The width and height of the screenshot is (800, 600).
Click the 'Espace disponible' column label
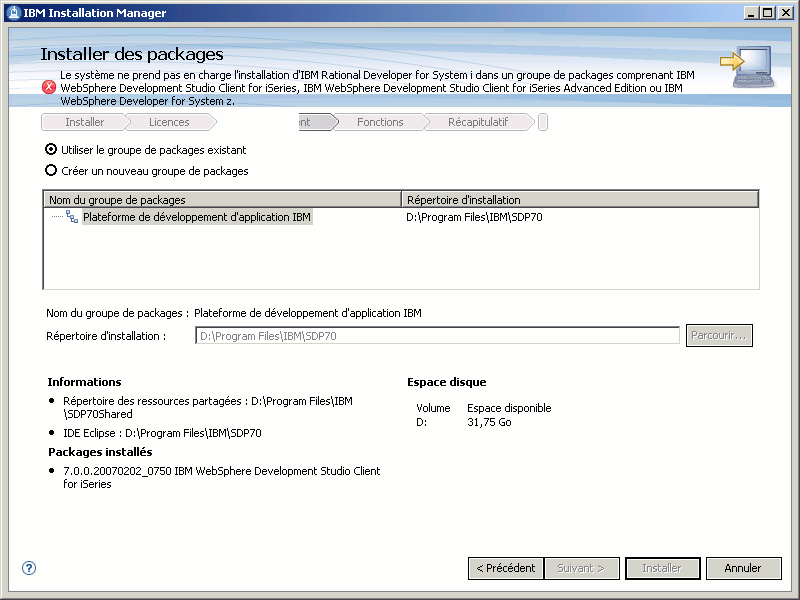point(509,408)
